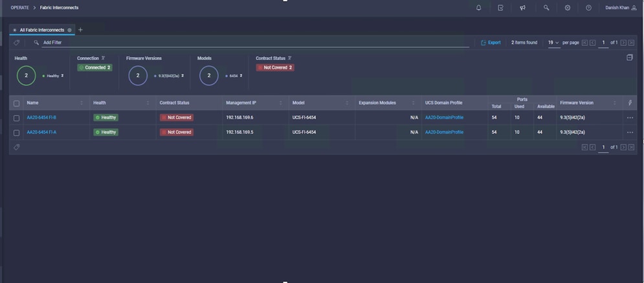Sort by the Management IP column
This screenshot has width=644, height=283.
point(280,103)
